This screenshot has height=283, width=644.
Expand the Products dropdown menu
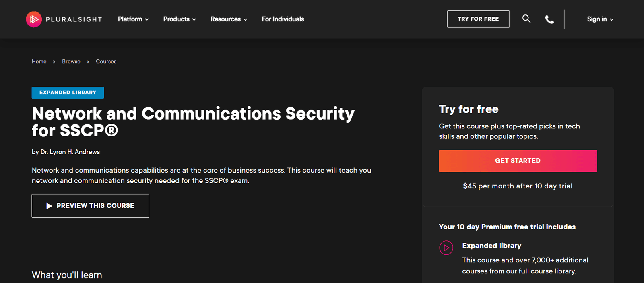click(x=180, y=19)
